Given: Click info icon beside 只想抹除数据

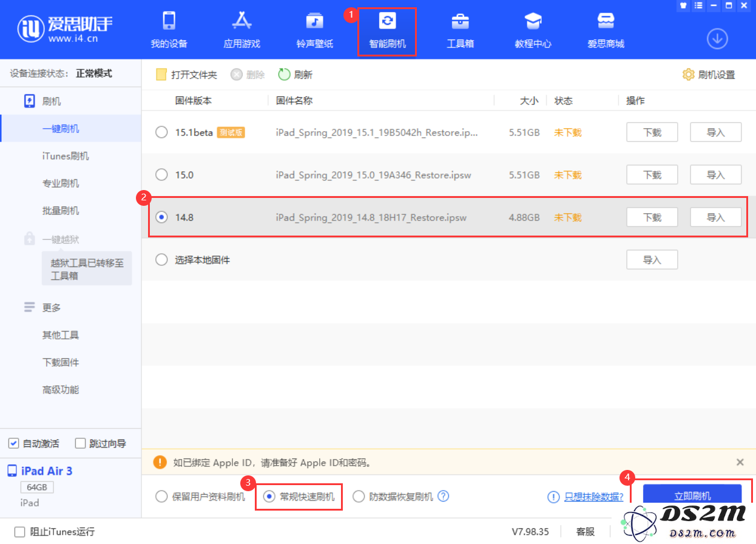Looking at the screenshot, I should tap(553, 497).
